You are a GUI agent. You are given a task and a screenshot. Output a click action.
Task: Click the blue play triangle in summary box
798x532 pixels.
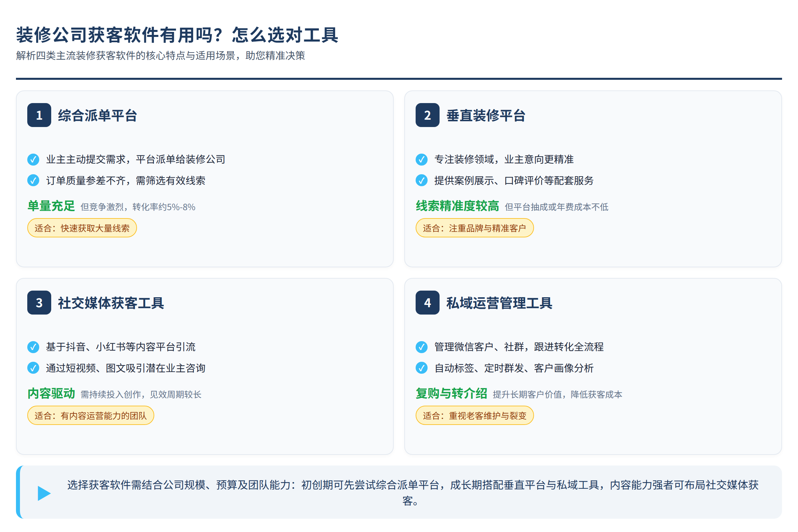coord(44,493)
